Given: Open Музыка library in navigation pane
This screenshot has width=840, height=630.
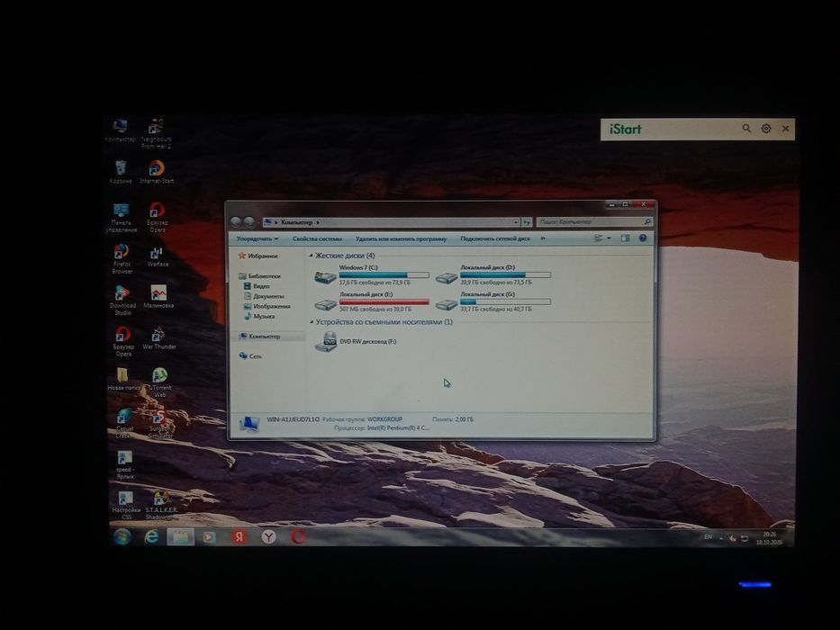Looking at the screenshot, I should 259,316.
